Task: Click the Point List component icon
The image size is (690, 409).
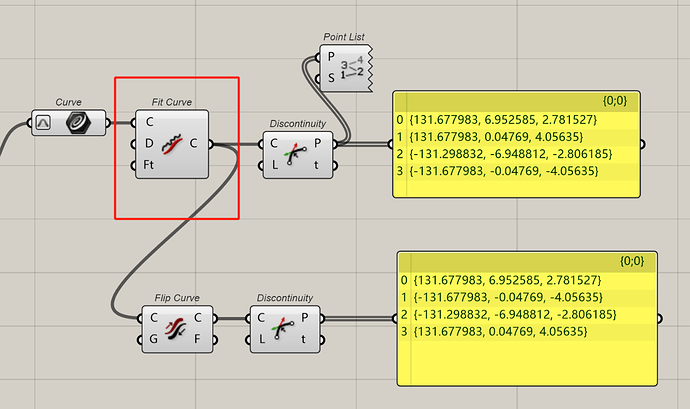Action: pos(351,67)
